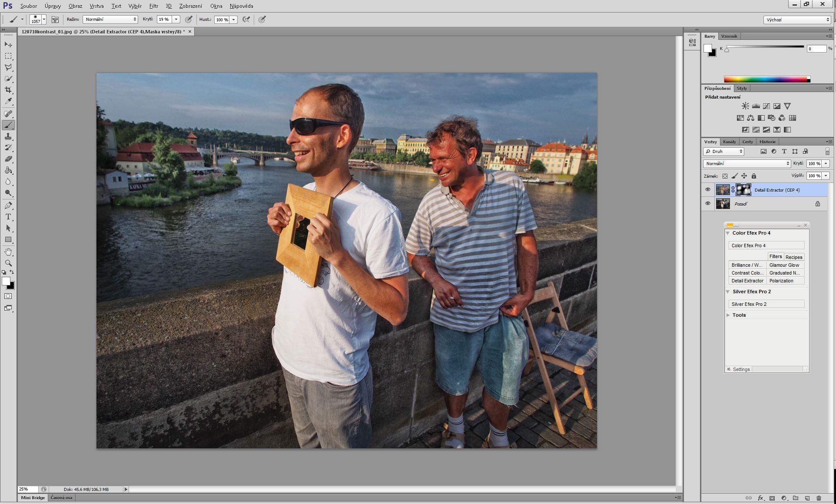This screenshot has height=504, width=836.
Task: Hide the Pozadí background layer
Action: tap(708, 204)
